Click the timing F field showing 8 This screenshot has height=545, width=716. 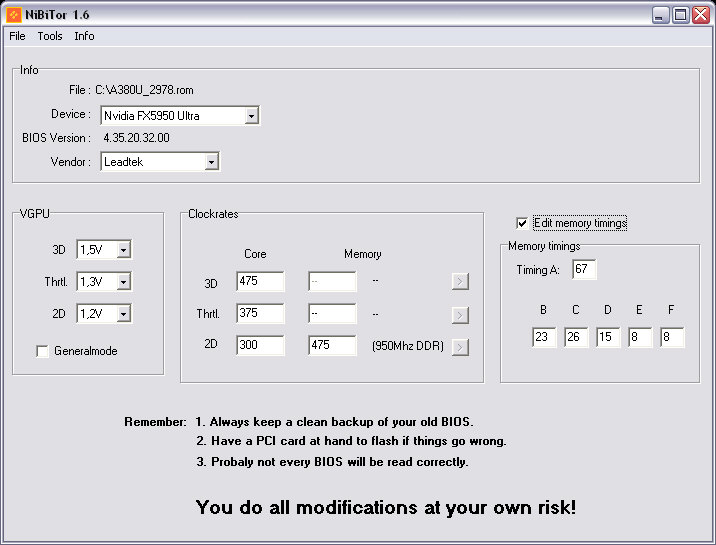tap(672, 337)
